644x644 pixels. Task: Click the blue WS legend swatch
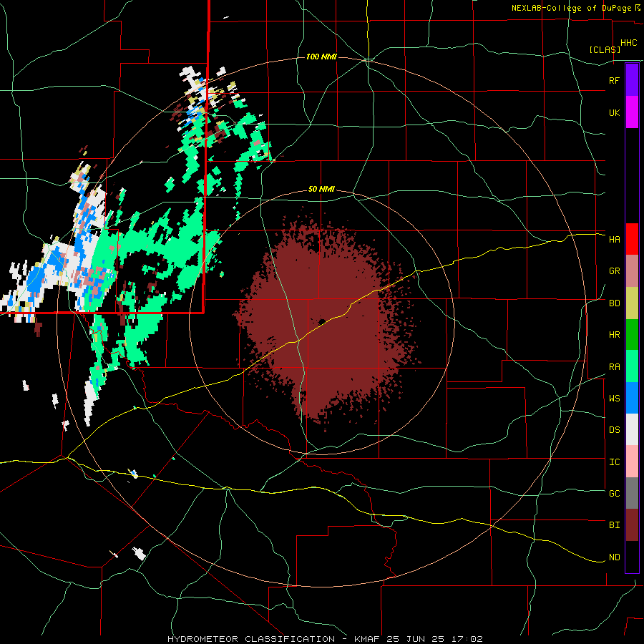click(632, 398)
